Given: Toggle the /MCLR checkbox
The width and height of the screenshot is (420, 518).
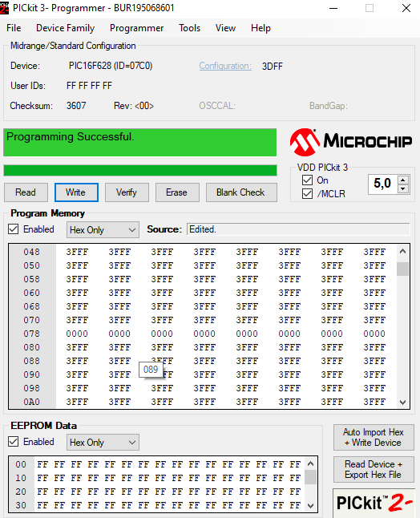Looking at the screenshot, I should pyautogui.click(x=307, y=193).
